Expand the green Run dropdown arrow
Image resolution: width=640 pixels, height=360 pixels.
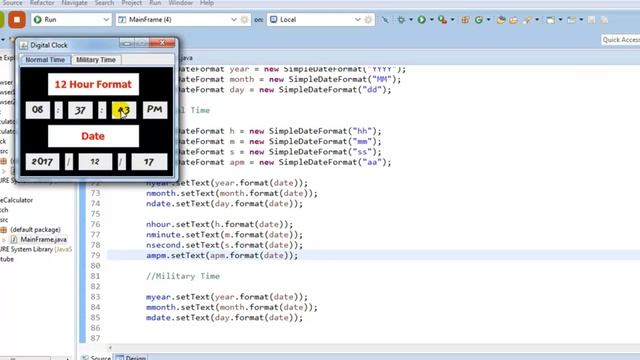[x=431, y=20]
